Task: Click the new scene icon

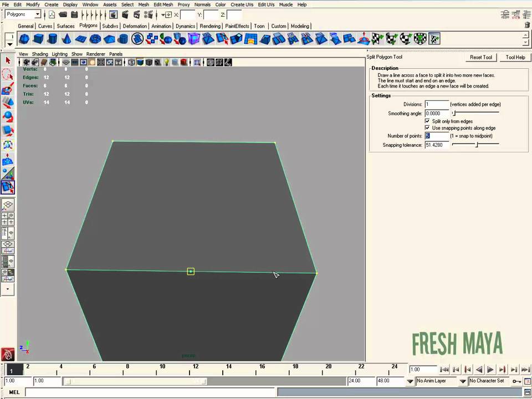Action: pos(52,14)
